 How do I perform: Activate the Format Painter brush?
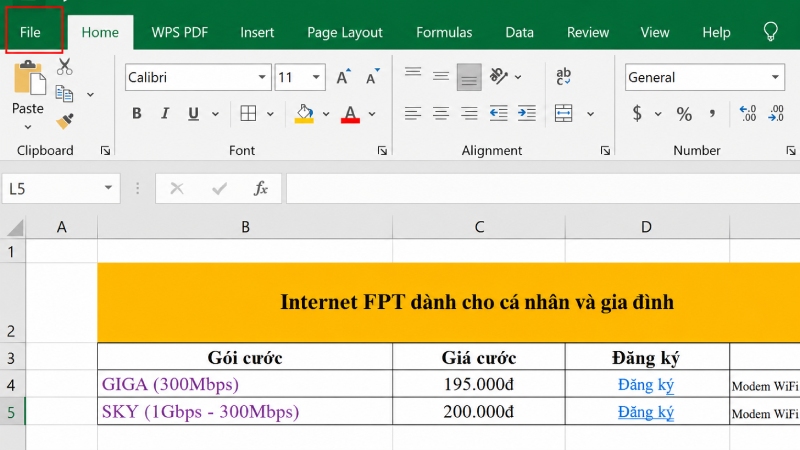coord(65,121)
